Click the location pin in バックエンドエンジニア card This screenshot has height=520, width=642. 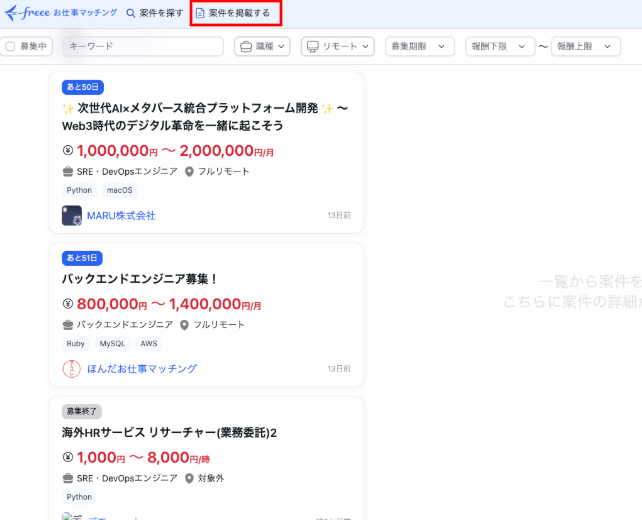coord(185,325)
